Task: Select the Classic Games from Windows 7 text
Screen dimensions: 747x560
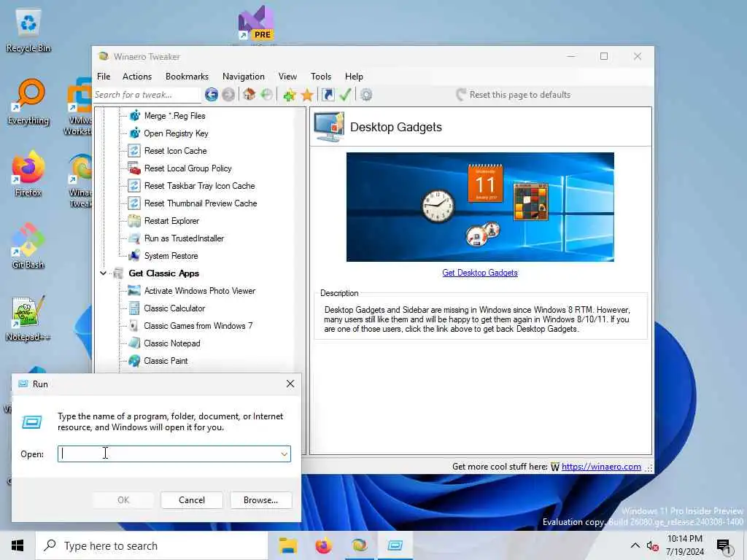Action: pyautogui.click(x=198, y=326)
